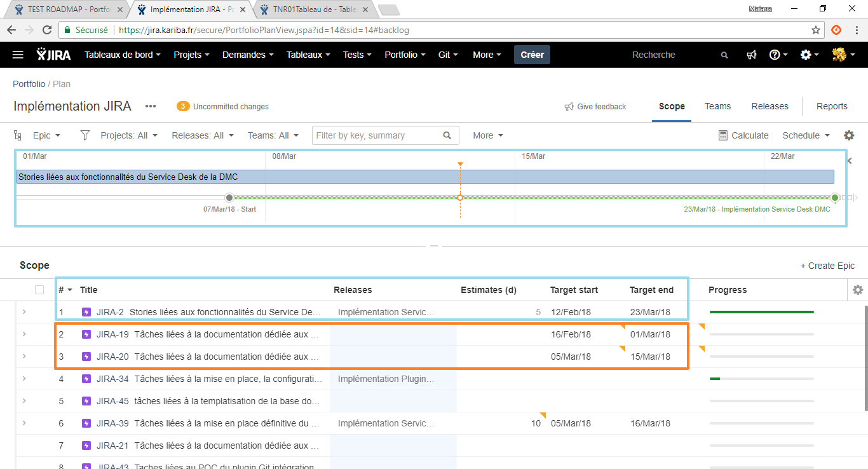
Task: Open the Portfolio menu in navbar
Action: click(405, 55)
